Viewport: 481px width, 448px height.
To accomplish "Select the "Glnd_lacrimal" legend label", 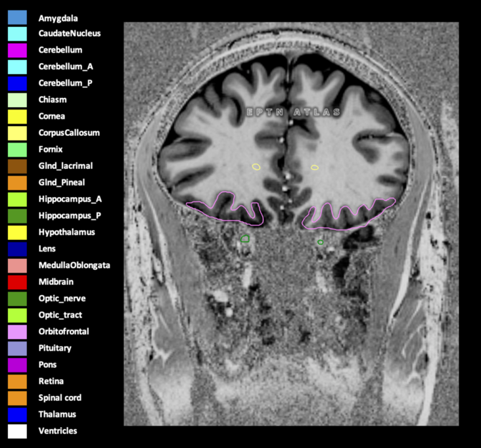I will tap(66, 166).
